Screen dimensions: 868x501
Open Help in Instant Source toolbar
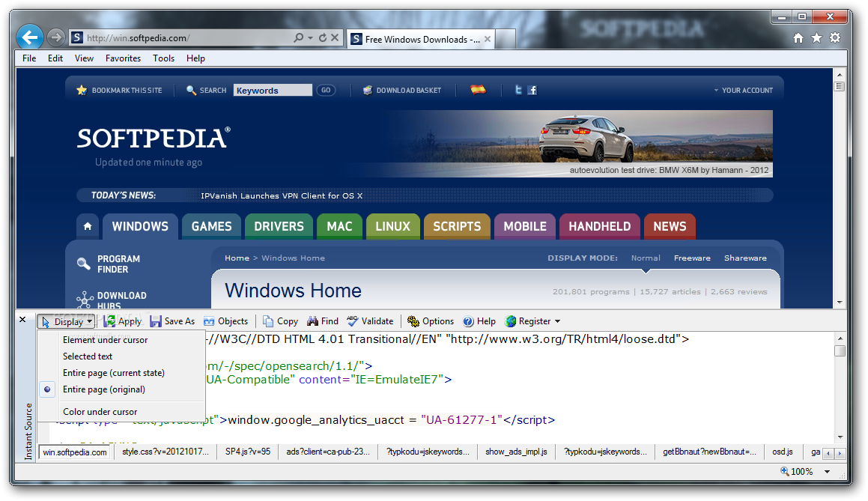coord(479,321)
